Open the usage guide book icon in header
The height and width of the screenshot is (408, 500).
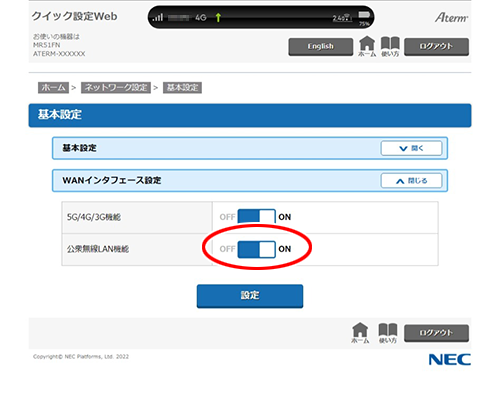[x=390, y=46]
